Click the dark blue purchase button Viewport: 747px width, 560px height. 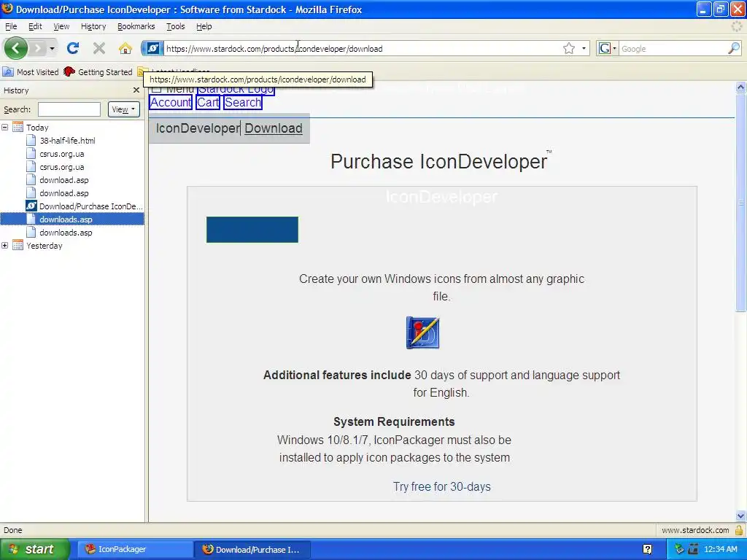(252, 230)
